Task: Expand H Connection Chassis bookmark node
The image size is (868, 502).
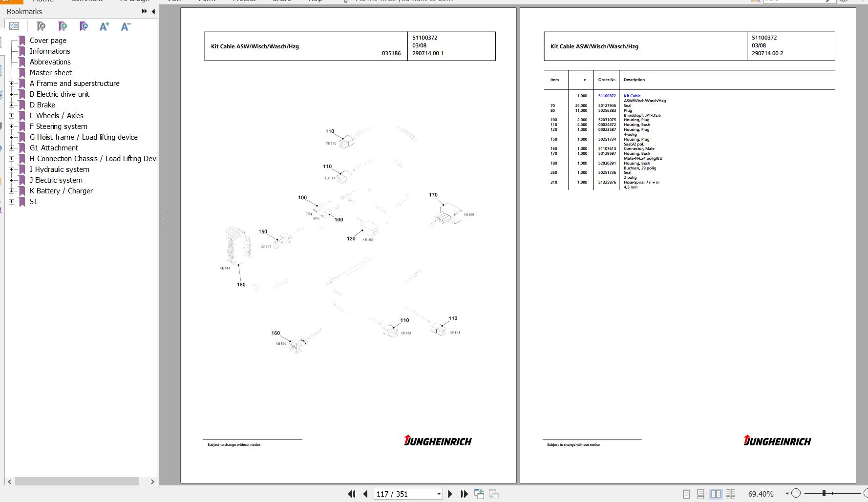Action: pos(12,159)
